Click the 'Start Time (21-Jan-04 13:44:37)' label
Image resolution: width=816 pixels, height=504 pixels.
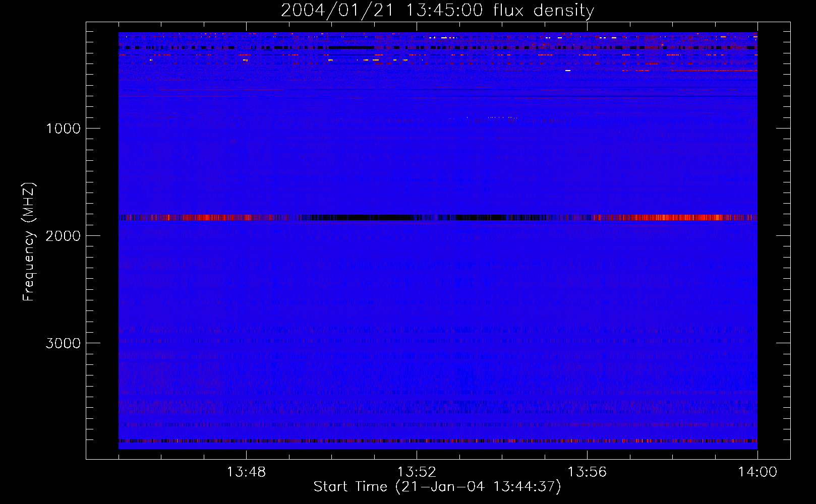pos(437,487)
